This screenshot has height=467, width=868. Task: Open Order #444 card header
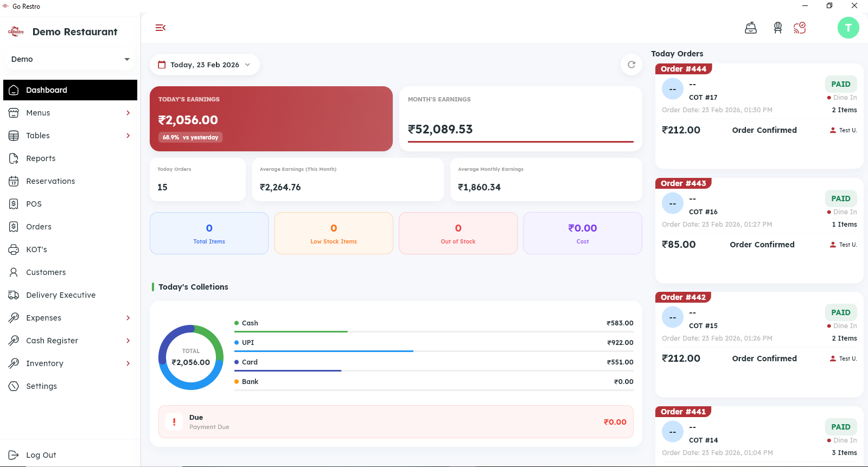(x=684, y=69)
